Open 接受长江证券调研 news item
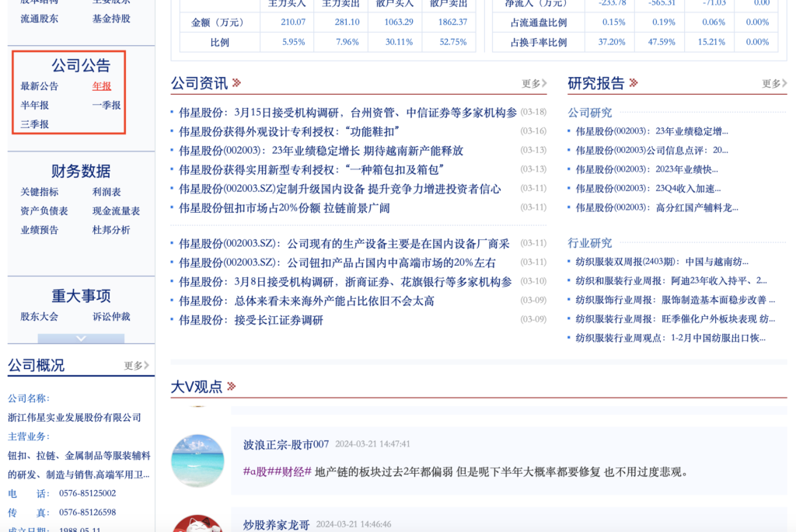This screenshot has height=532, width=796. [251, 320]
